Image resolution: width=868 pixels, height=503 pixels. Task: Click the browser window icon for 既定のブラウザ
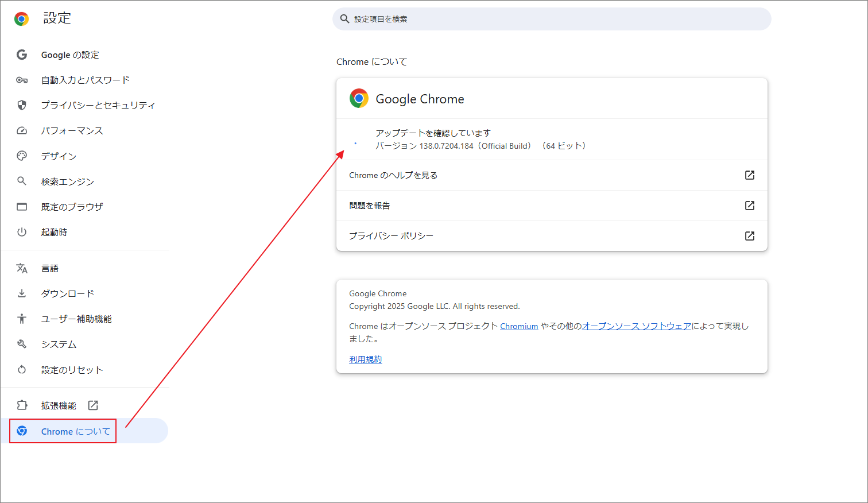click(x=22, y=207)
